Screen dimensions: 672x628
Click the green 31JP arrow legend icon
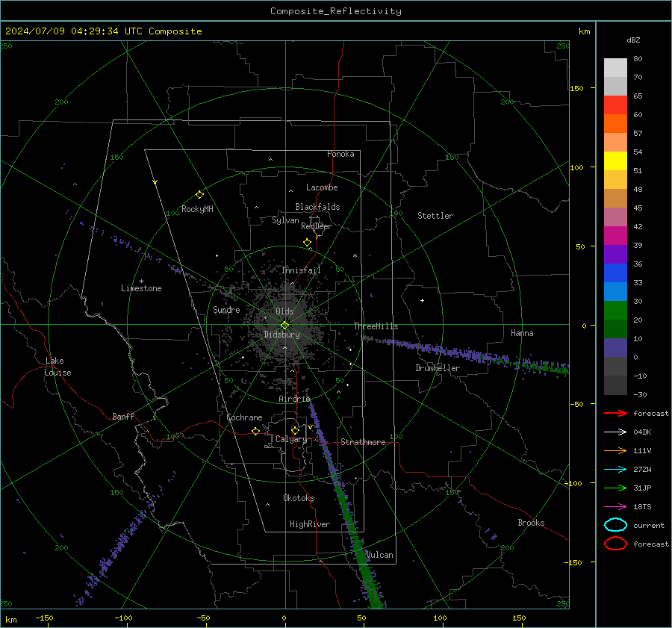coord(615,488)
